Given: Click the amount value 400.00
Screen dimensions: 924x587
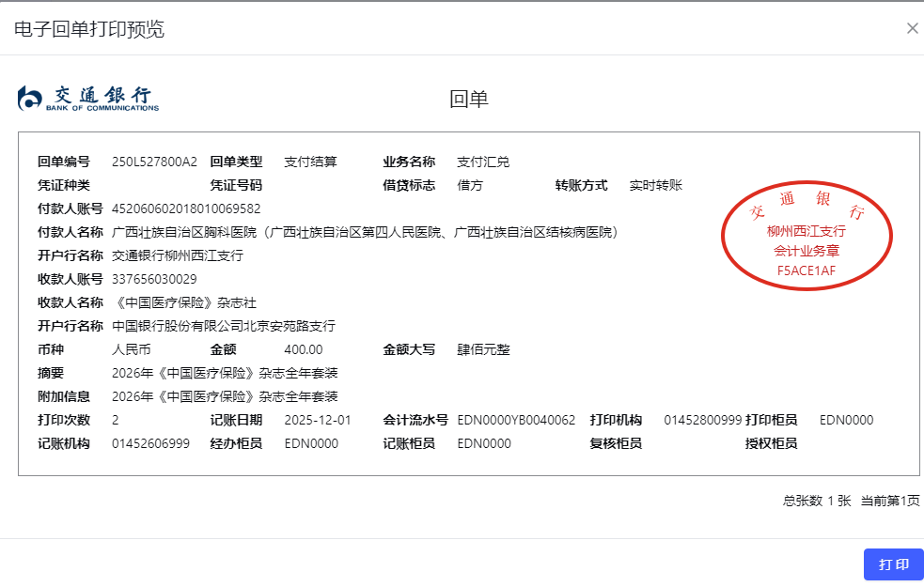Looking at the screenshot, I should point(304,349).
